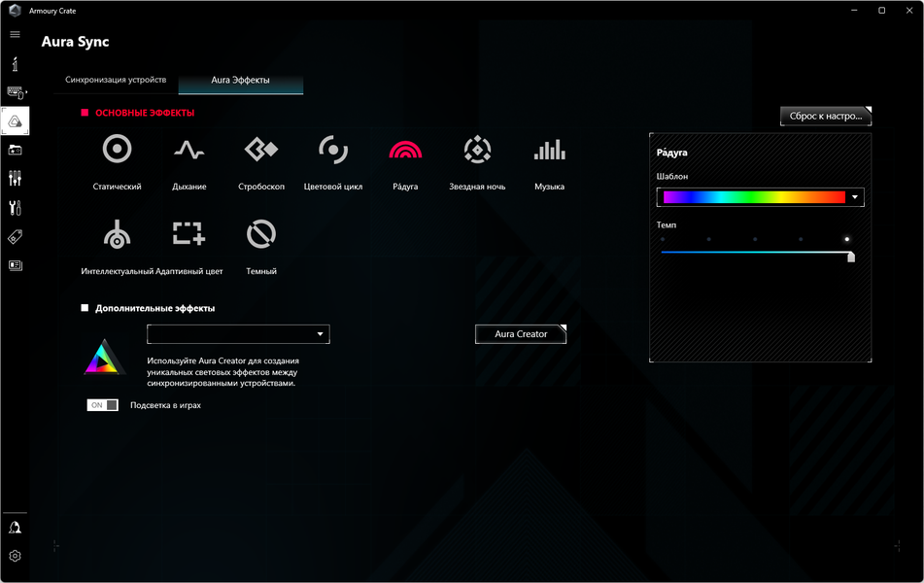Viewport: 924px width, 583px height.
Task: Select the Static (Статический) effect icon
Action: tap(117, 149)
